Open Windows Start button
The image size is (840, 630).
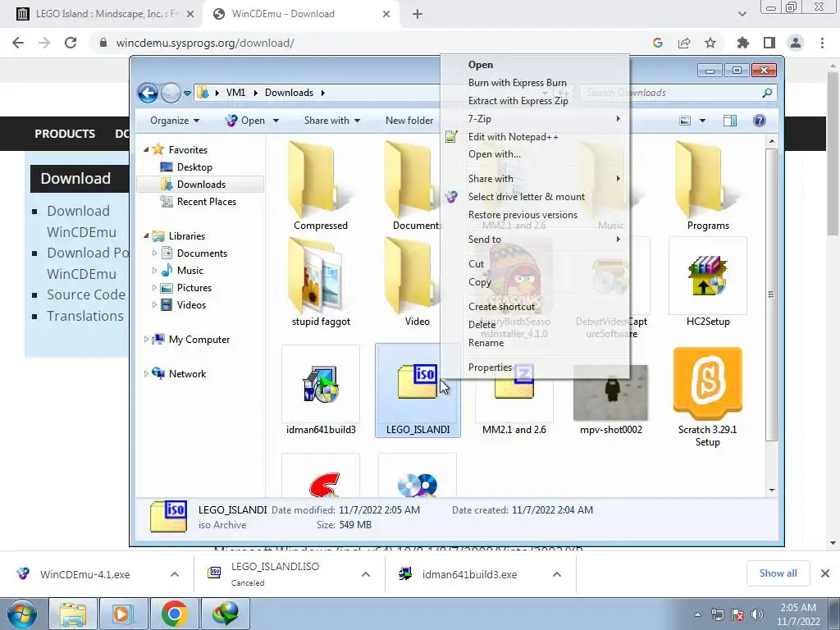(22, 614)
